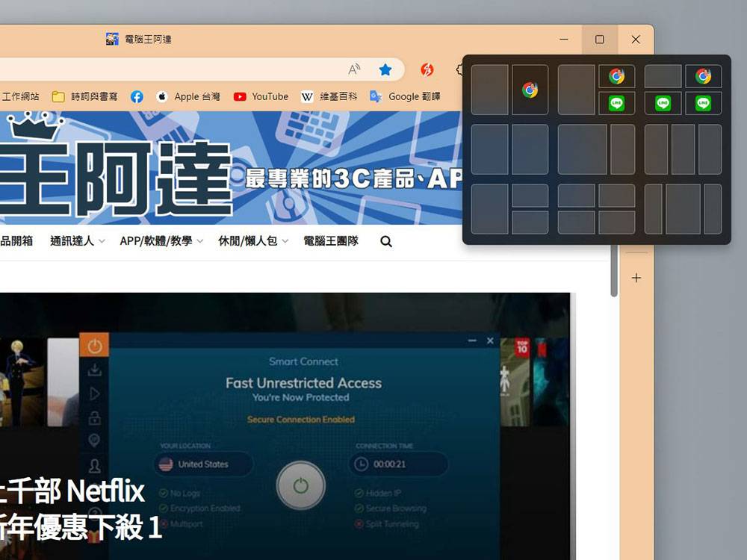Viewport: 747px width, 560px height.
Task: Pick the top-right zone of the empty four-quadrant layout
Action: [x=616, y=196]
